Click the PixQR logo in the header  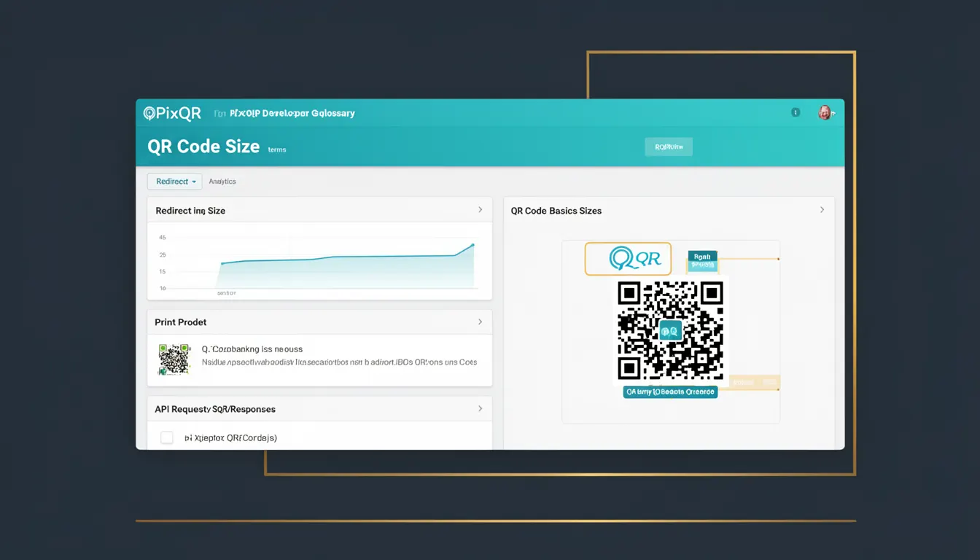pos(172,114)
